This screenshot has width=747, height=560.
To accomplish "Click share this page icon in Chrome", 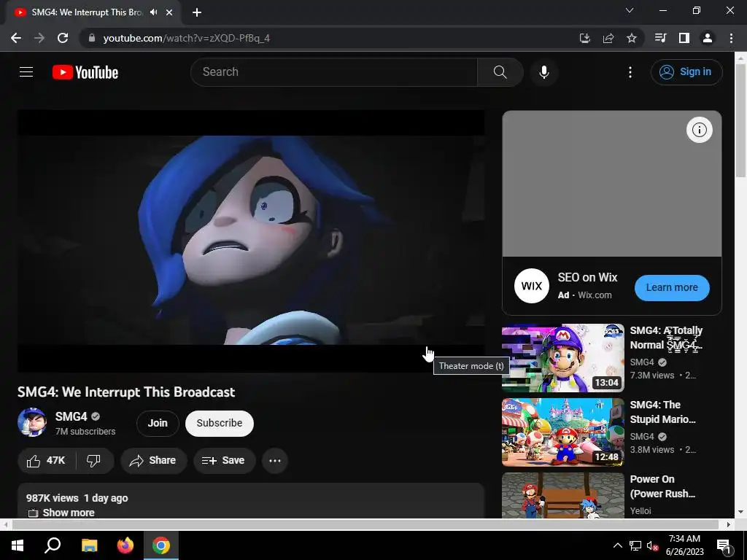I will pyautogui.click(x=608, y=38).
